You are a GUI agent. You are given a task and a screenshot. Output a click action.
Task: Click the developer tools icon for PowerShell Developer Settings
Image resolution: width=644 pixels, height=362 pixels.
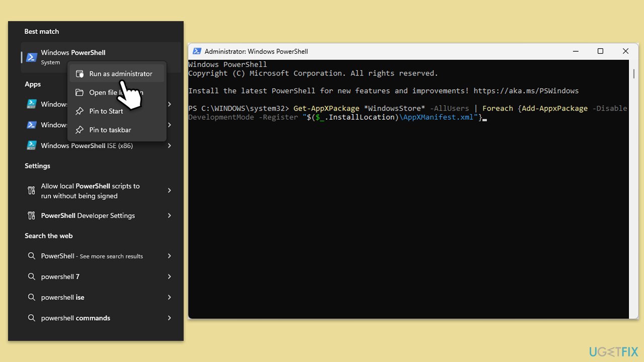point(31,216)
